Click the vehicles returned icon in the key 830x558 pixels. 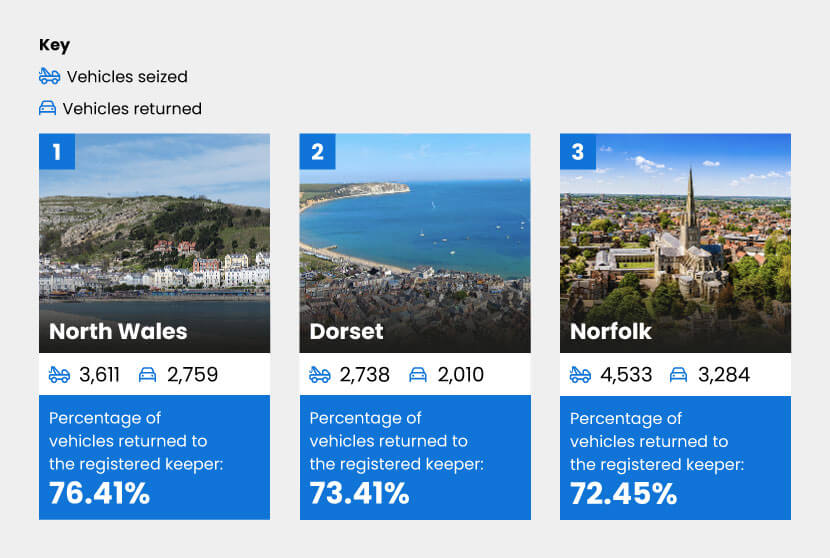coord(47,108)
